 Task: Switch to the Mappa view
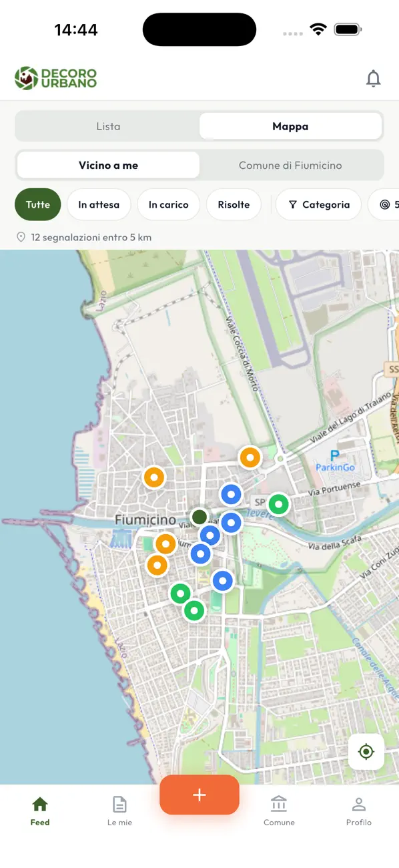coord(290,126)
